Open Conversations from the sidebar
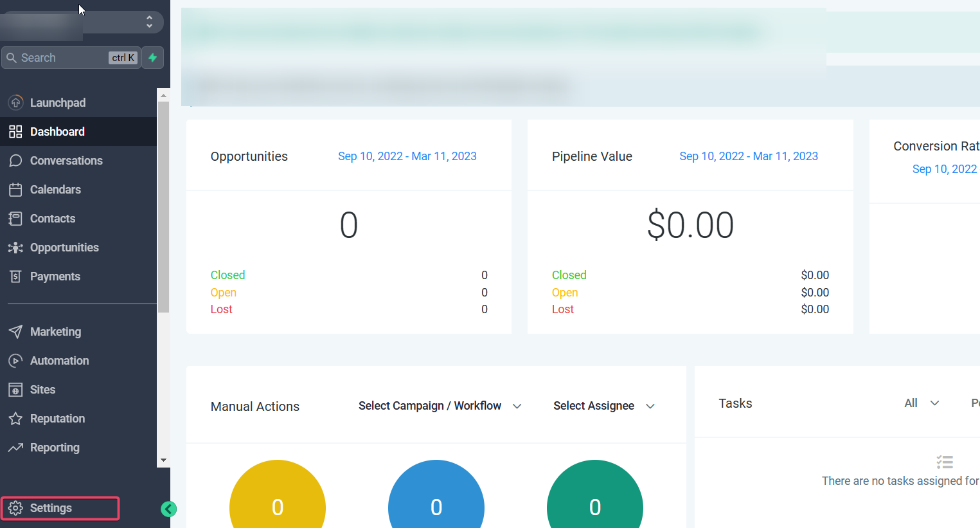The height and width of the screenshot is (528, 980). pos(78,160)
